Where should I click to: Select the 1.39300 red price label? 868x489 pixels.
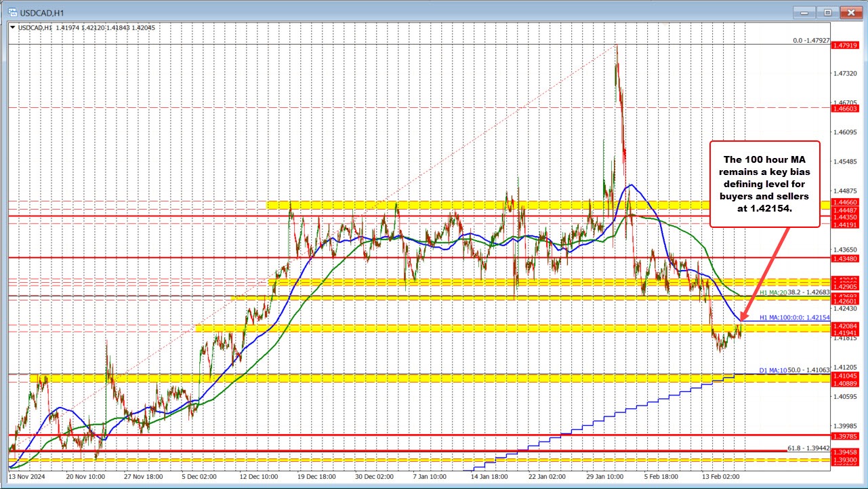tap(845, 460)
